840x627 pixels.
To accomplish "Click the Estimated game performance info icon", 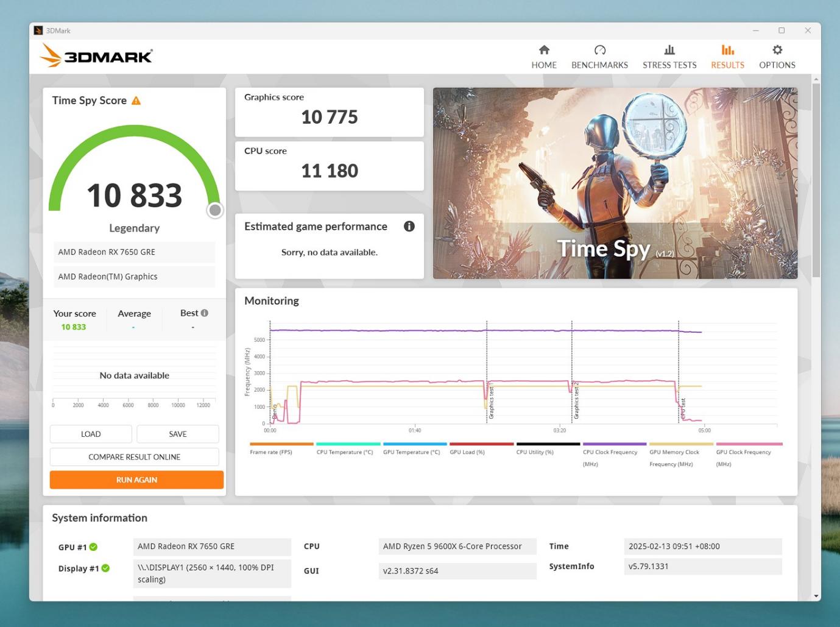I will click(409, 226).
